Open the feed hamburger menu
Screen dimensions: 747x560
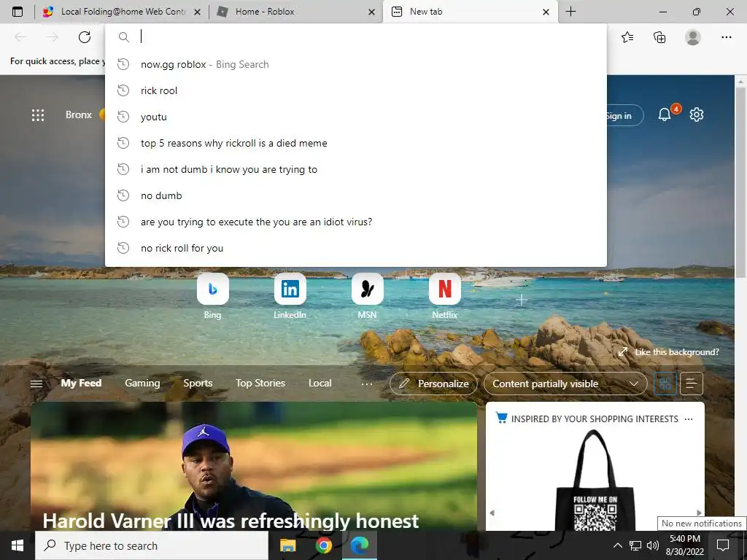(36, 384)
